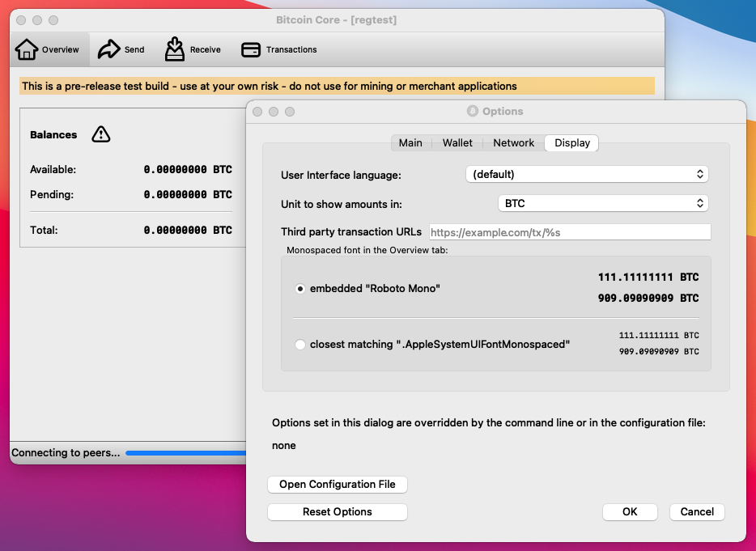Switch to the Main options tab
The width and height of the screenshot is (756, 551).
tap(410, 142)
